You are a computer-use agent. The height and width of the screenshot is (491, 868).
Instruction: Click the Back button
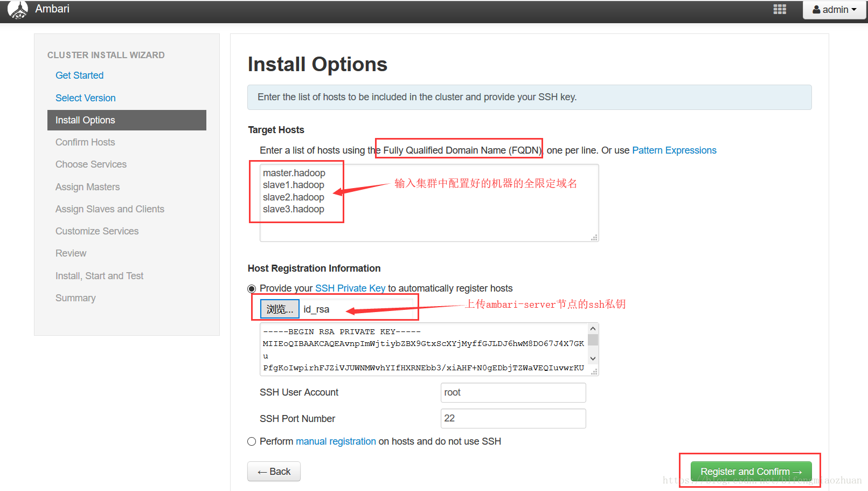point(274,472)
